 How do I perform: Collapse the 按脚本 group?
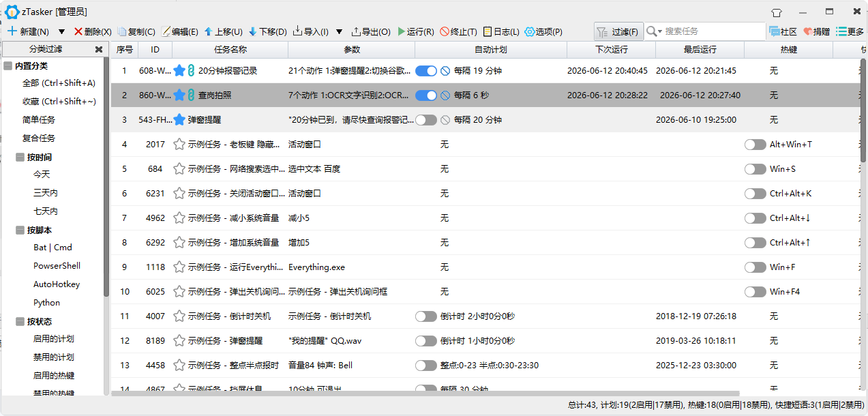point(20,231)
